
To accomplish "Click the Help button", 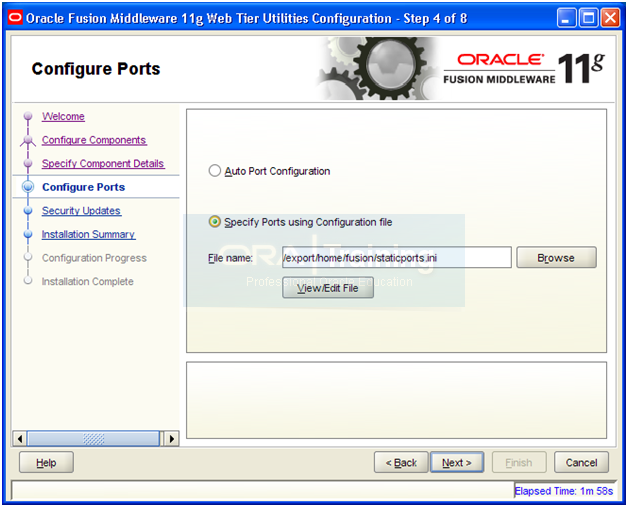I will pyautogui.click(x=46, y=463).
